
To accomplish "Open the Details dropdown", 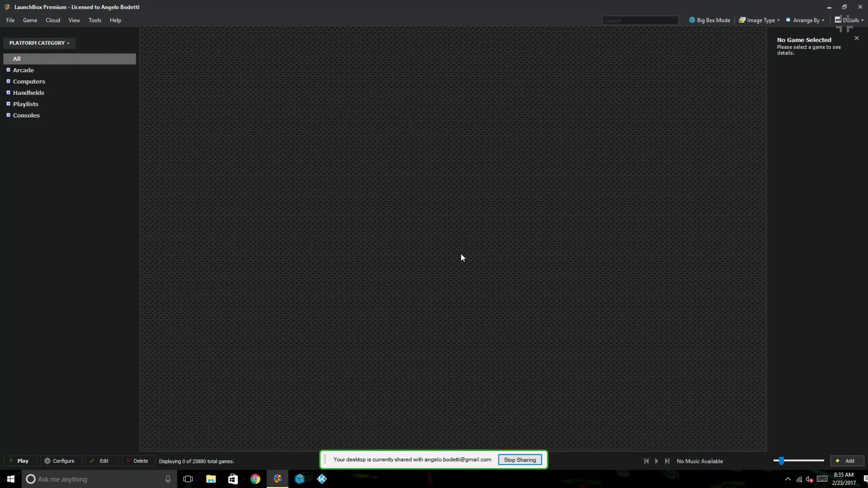I will [849, 20].
